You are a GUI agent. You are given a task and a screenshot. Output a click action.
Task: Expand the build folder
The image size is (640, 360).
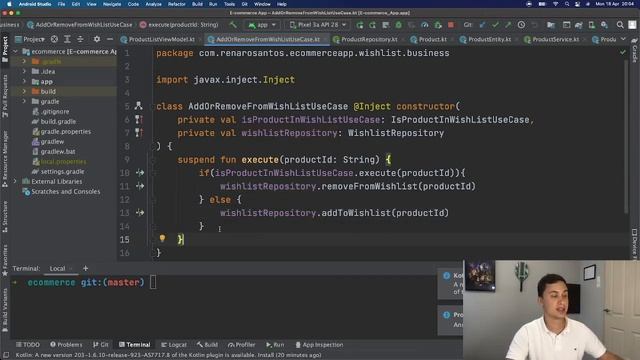click(x=24, y=91)
